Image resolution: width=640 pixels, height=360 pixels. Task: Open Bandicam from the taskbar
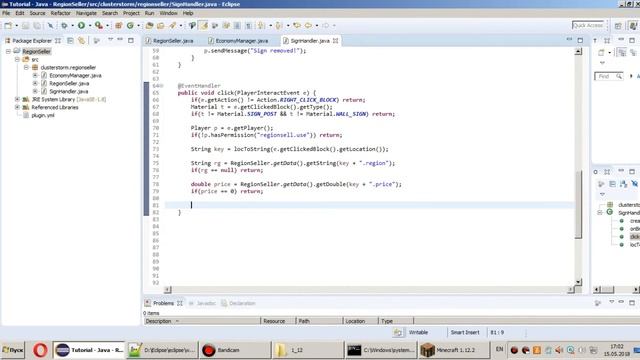point(235,350)
